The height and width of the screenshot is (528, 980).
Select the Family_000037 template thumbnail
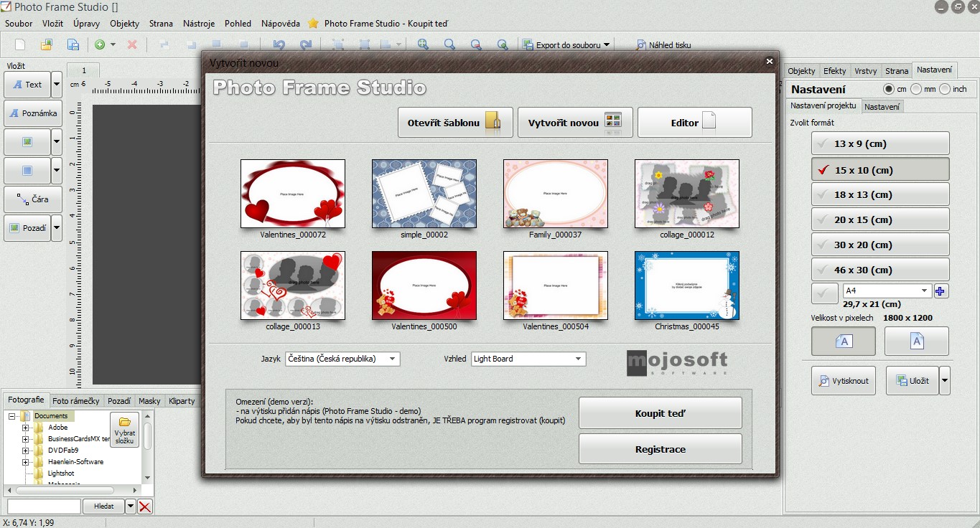tap(556, 194)
